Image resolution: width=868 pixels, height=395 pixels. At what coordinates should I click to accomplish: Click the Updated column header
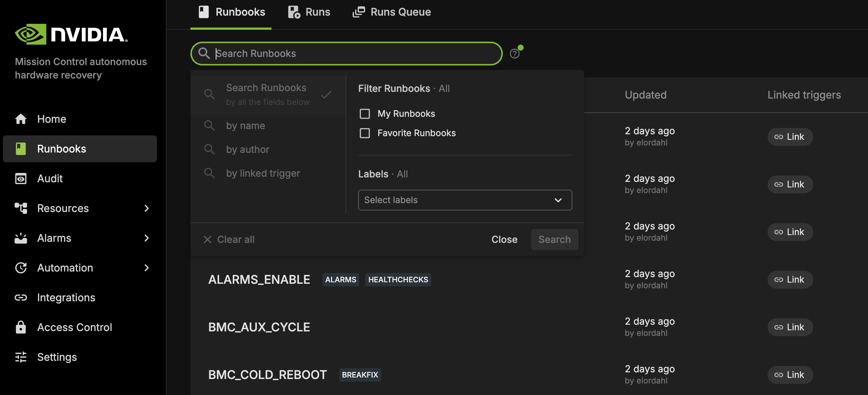click(x=646, y=95)
